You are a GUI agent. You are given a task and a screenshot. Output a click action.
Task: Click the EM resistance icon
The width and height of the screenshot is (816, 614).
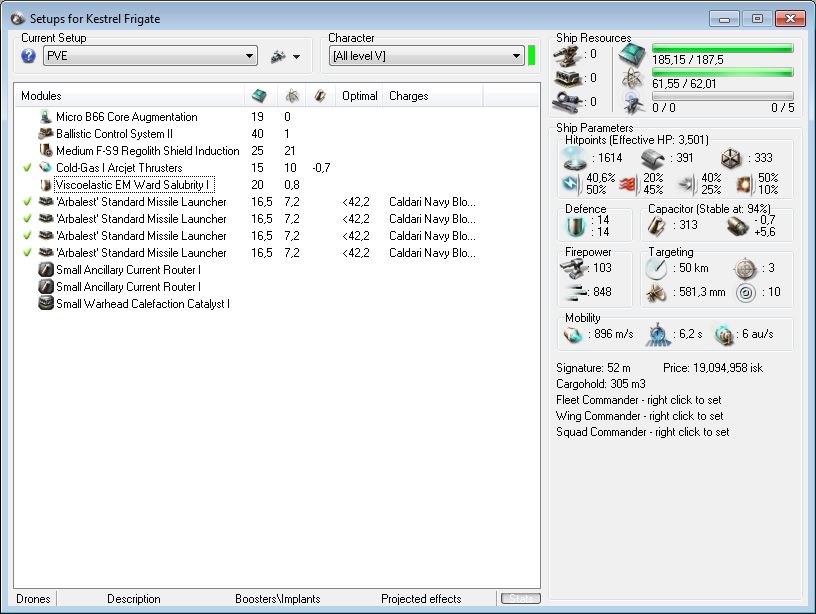tap(571, 184)
